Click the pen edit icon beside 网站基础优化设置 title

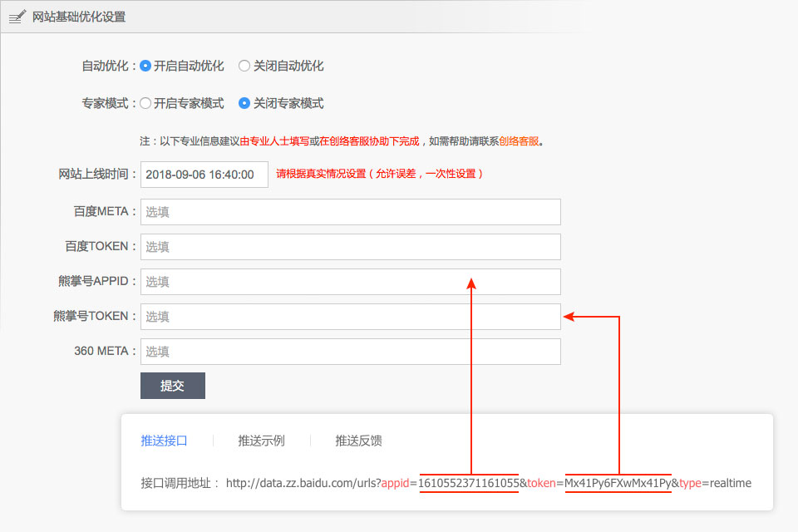(17, 16)
